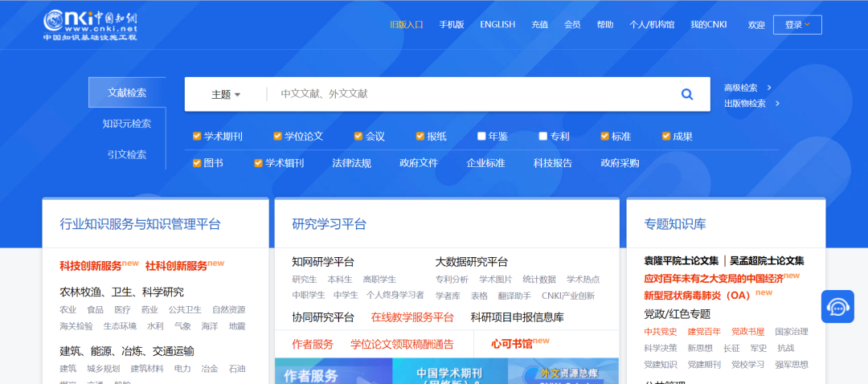Expand the 登录 login dropdown

797,25
